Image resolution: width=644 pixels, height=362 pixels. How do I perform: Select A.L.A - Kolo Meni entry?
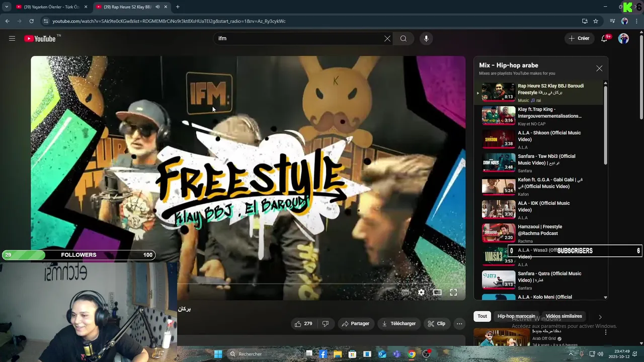click(538, 297)
